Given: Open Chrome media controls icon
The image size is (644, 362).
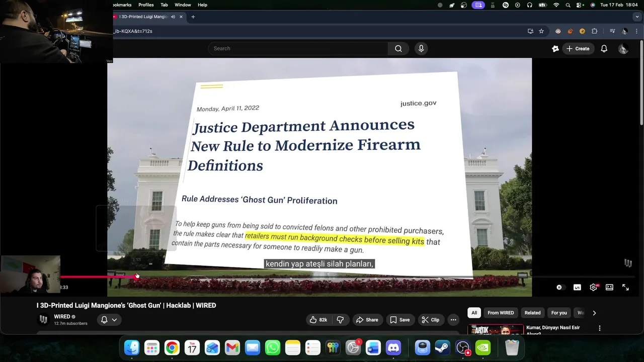Looking at the screenshot, I should [x=612, y=31].
